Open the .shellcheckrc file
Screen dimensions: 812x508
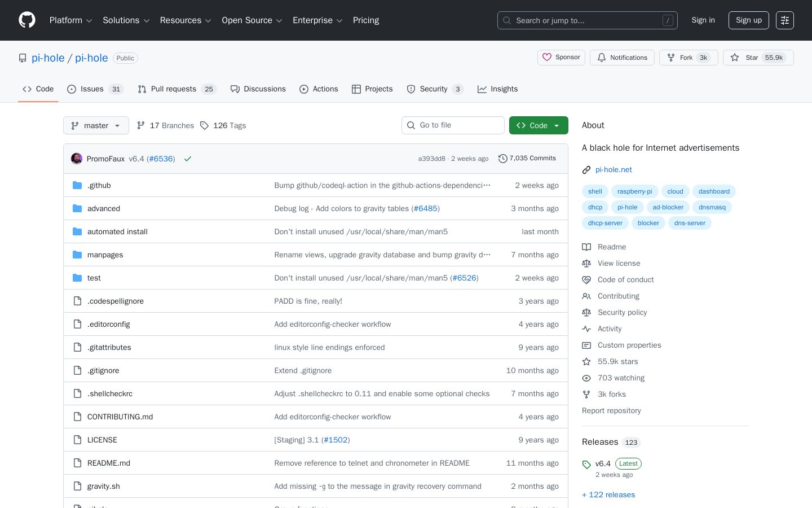[x=110, y=393]
